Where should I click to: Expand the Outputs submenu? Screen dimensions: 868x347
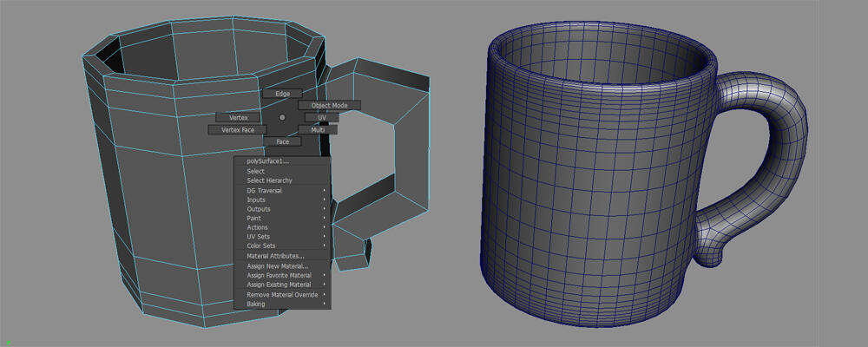tap(282, 209)
